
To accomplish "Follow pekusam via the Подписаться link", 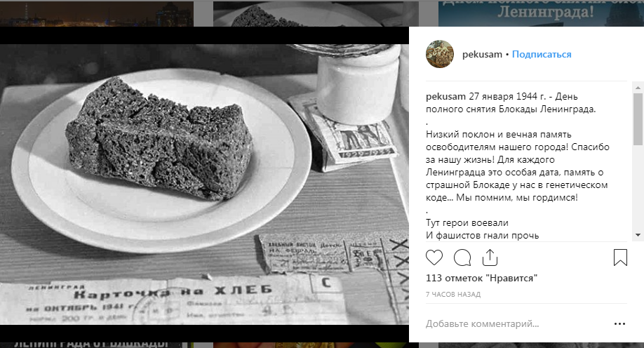I will click(x=542, y=54).
